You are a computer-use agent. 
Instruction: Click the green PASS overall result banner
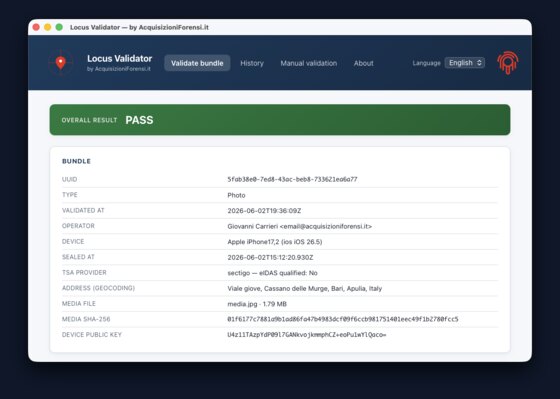[x=280, y=120]
